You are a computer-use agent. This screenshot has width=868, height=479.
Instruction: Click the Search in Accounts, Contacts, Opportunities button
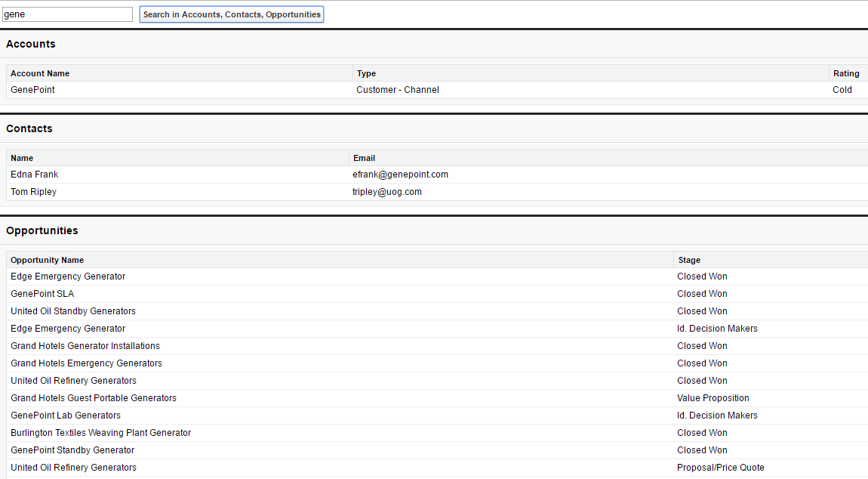click(x=231, y=14)
